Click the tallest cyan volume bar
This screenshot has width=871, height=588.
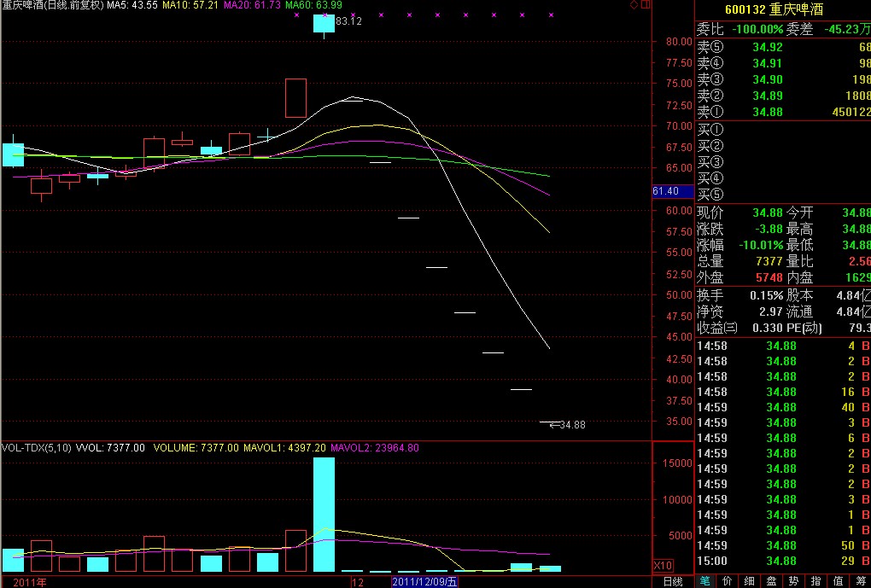point(324,514)
